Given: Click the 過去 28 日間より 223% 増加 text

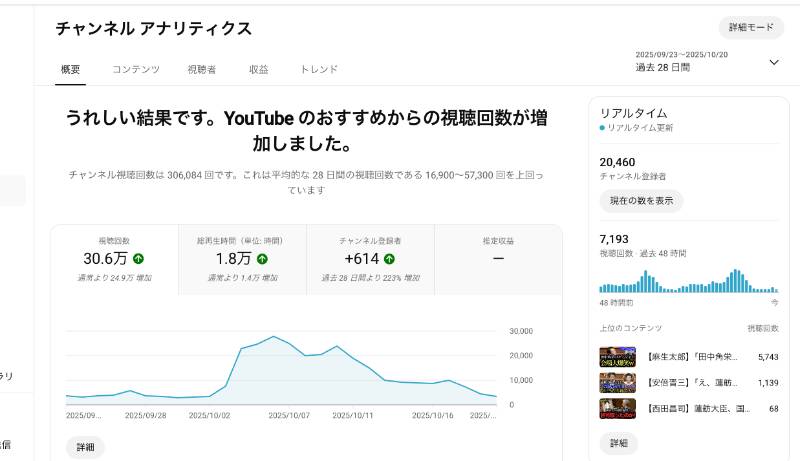Looking at the screenshot, I should pos(370,278).
